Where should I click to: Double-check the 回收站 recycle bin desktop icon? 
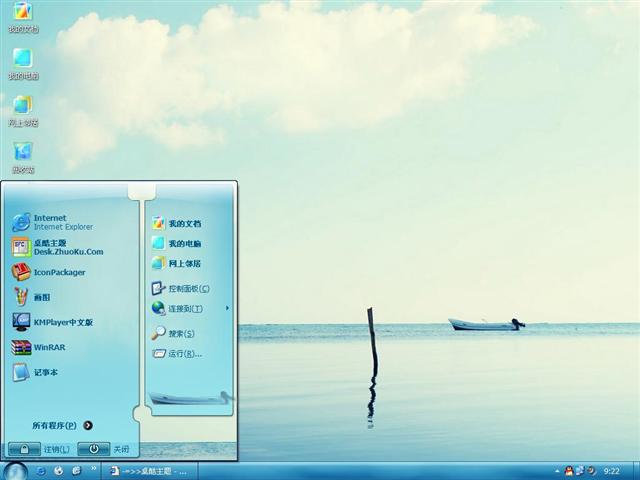(22, 154)
